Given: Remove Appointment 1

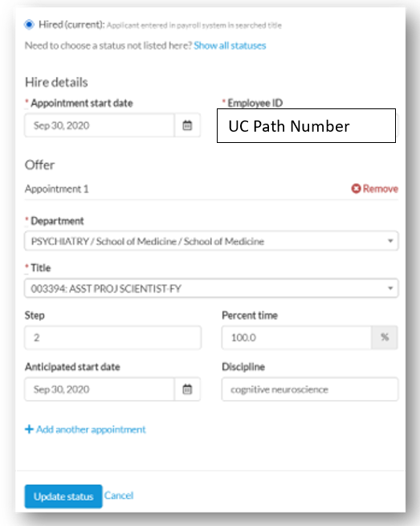Looking at the screenshot, I should coord(375,189).
